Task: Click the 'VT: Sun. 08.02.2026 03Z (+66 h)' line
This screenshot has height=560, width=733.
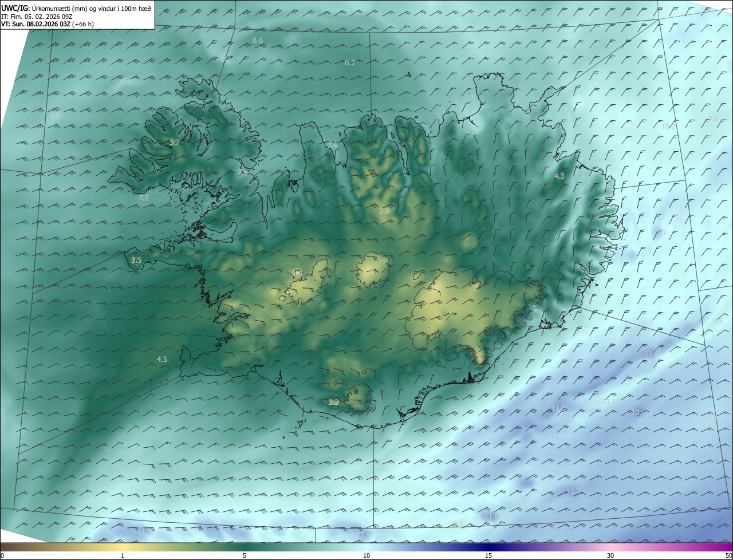Action: [x=48, y=24]
